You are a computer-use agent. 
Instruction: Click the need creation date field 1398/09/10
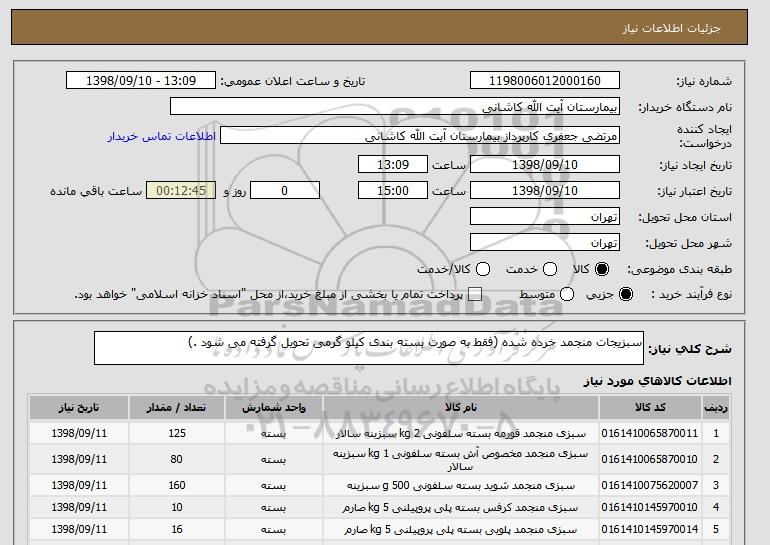[x=545, y=164]
